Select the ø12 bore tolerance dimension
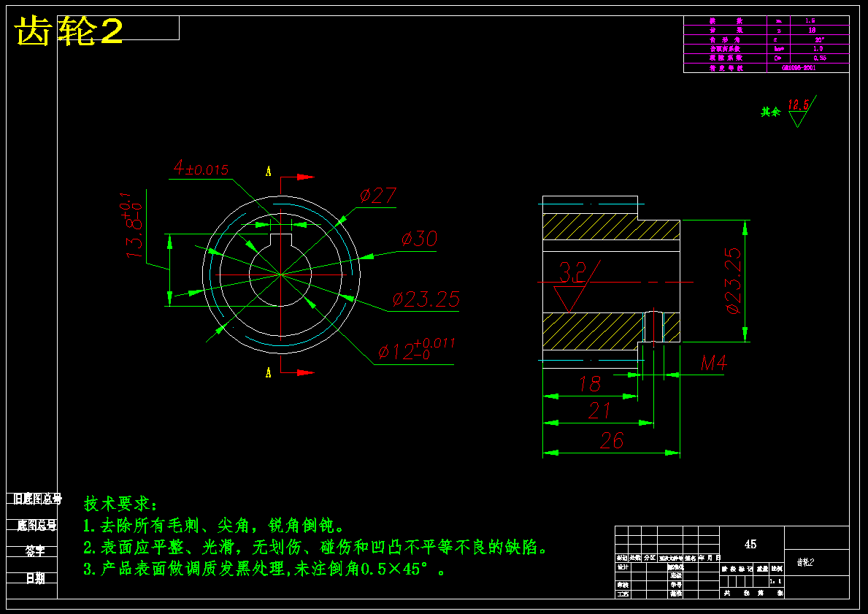 416,350
